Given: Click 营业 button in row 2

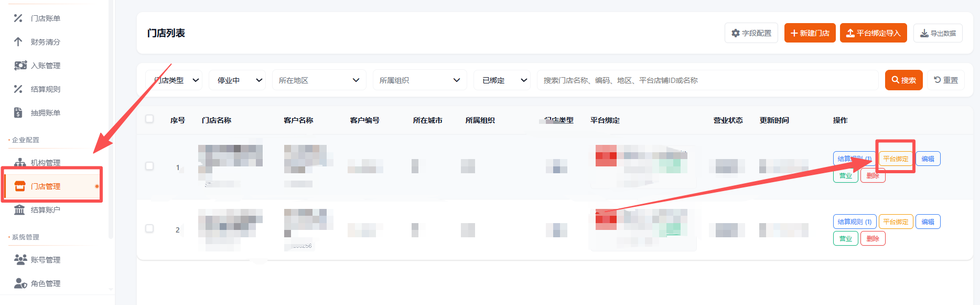Looking at the screenshot, I should (846, 238).
